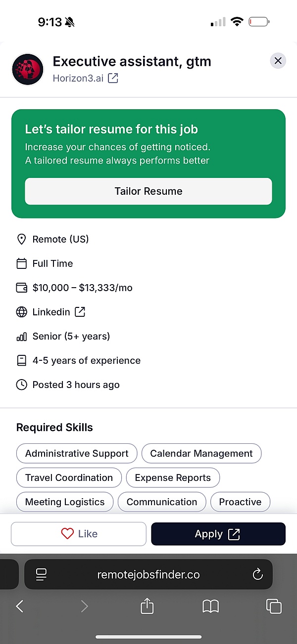The height and width of the screenshot is (644, 297).
Task: Click the Linkedin source link
Action: tap(51, 312)
